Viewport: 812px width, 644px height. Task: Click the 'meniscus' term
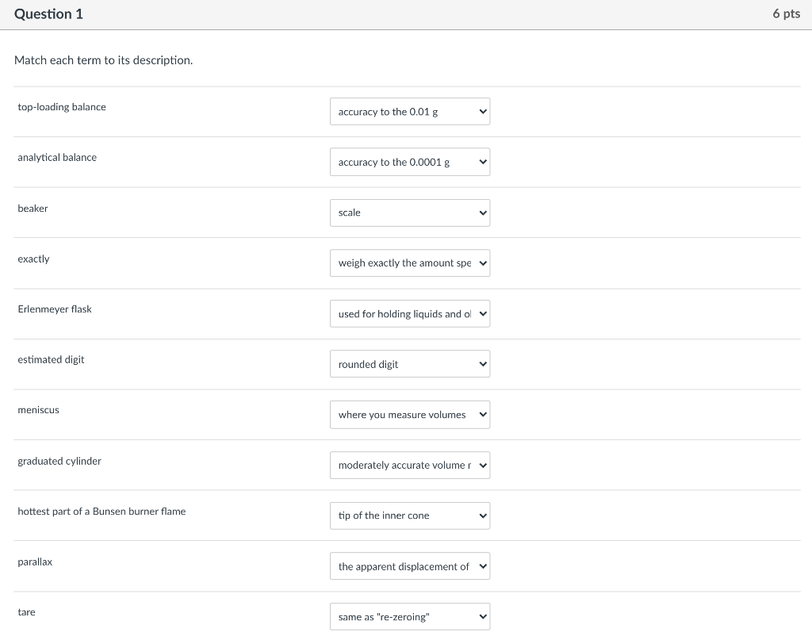(x=38, y=410)
